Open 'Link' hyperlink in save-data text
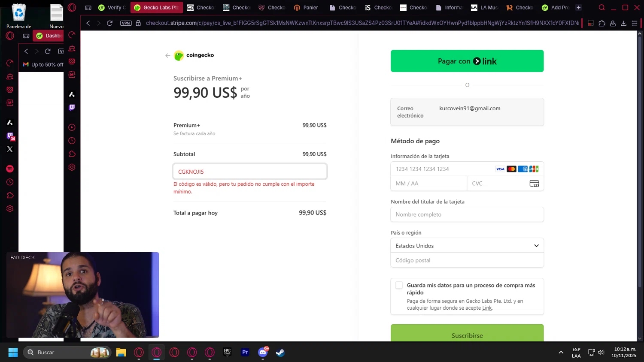 (x=487, y=308)
